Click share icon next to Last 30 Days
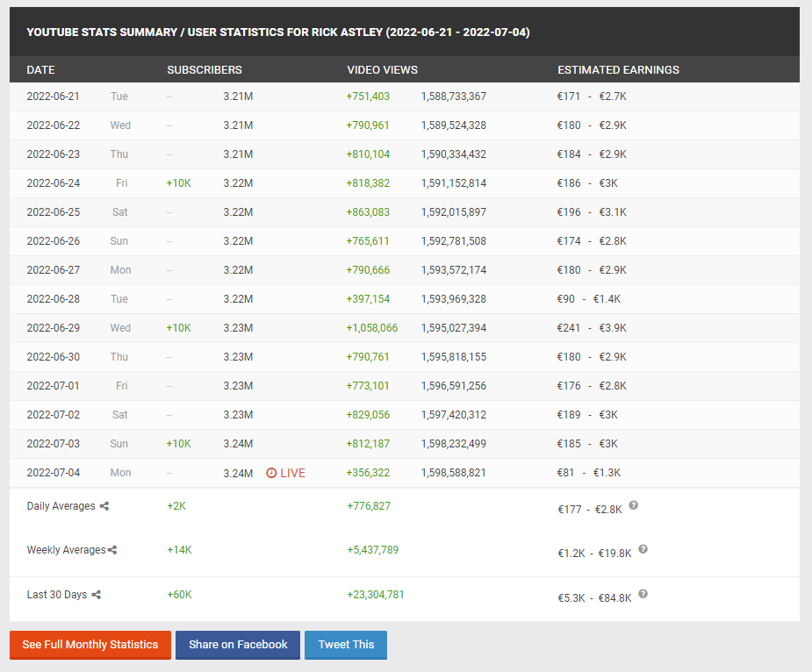812x672 pixels. click(97, 595)
